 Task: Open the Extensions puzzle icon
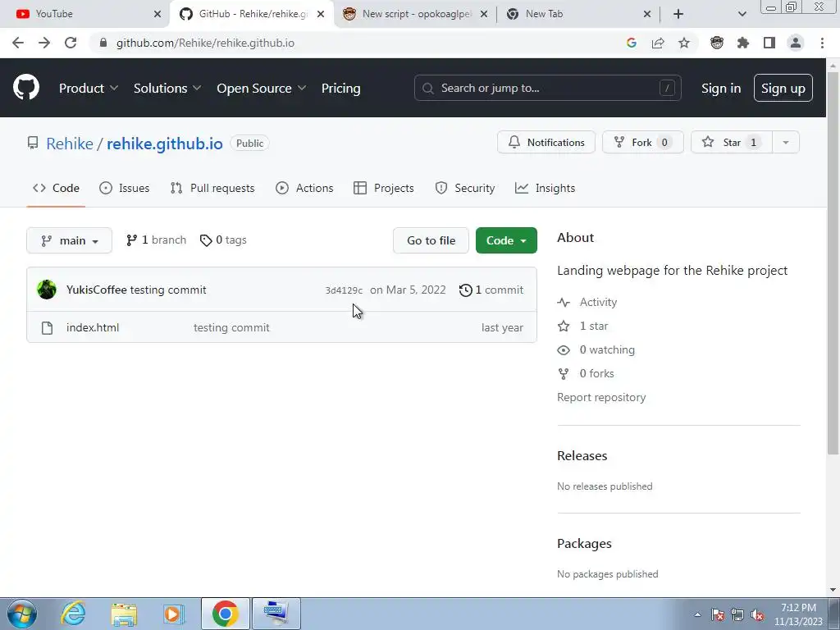(x=743, y=43)
